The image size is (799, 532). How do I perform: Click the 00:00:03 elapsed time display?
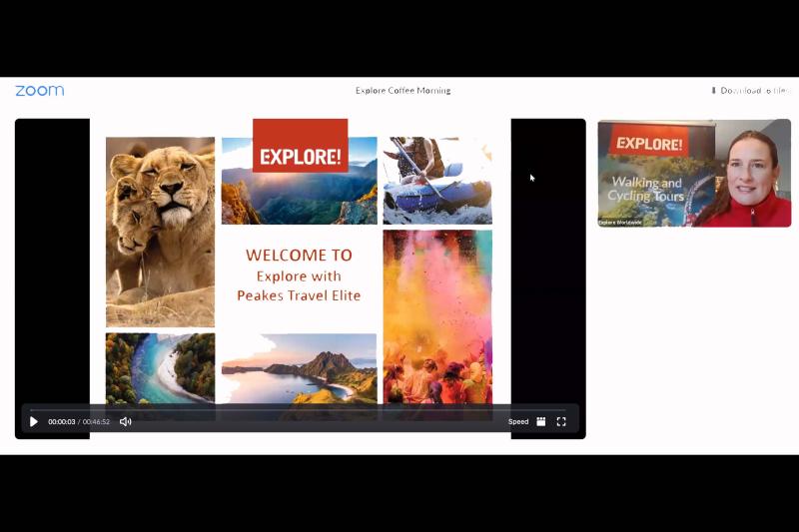pyautogui.click(x=62, y=421)
